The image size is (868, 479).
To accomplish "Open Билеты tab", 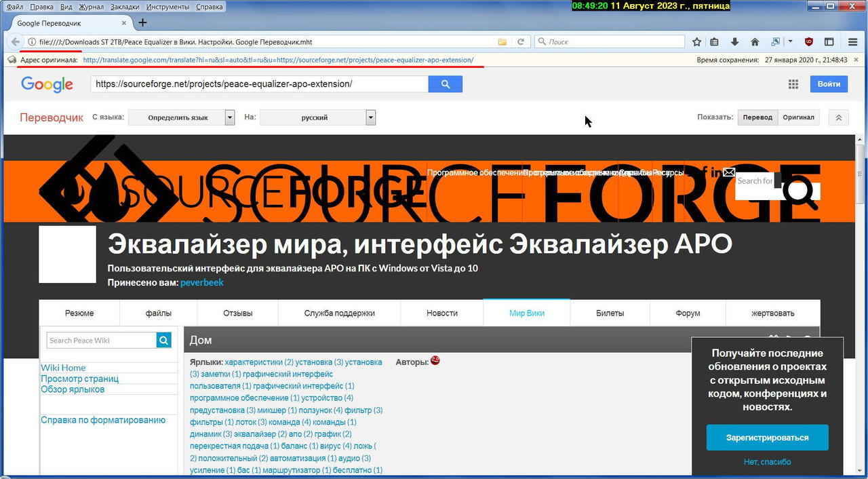I will tap(610, 313).
